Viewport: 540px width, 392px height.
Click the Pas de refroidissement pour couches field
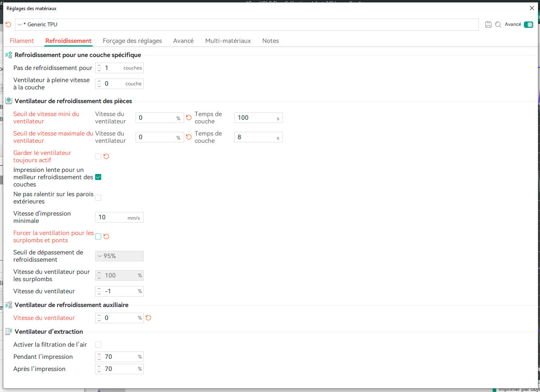(x=119, y=68)
